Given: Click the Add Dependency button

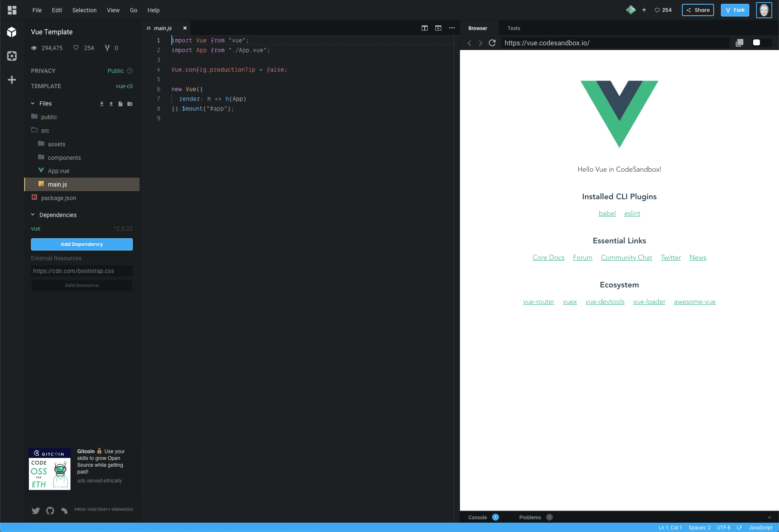Looking at the screenshot, I should [82, 244].
